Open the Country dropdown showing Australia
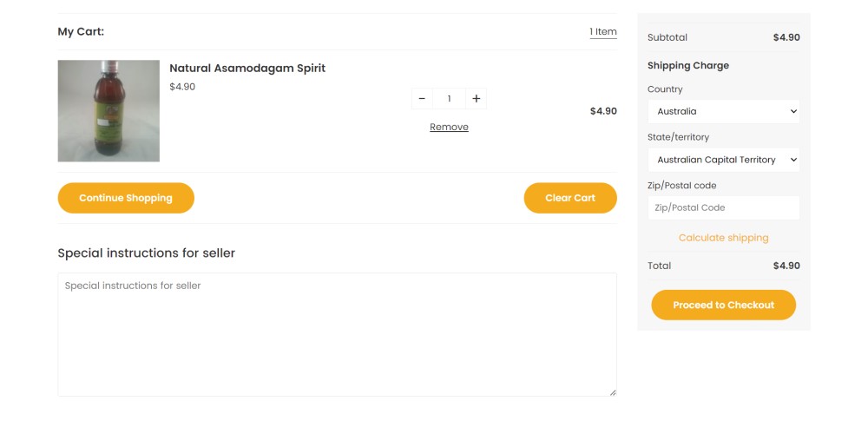Image resolution: width=868 pixels, height=434 pixels. pyautogui.click(x=723, y=111)
